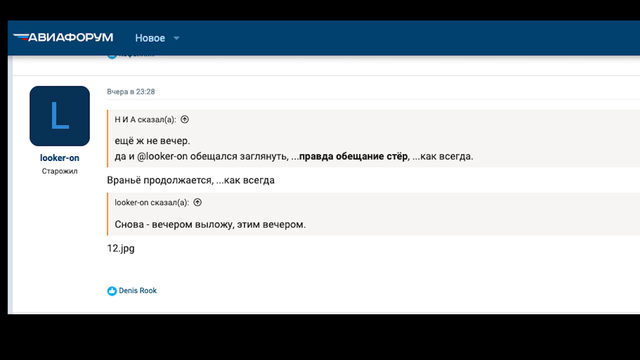Select bold text правда обещание стёр
Image resolution: width=640 pixels, height=360 pixels.
click(353, 156)
